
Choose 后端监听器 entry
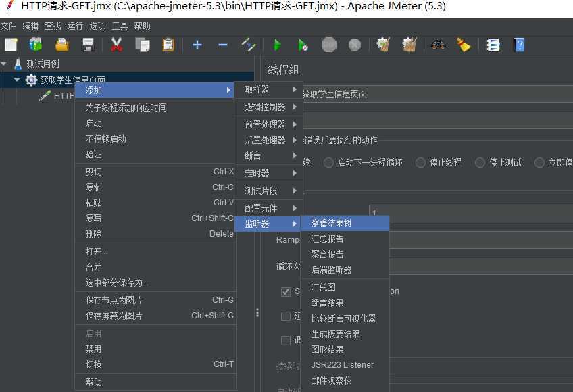pos(345,270)
